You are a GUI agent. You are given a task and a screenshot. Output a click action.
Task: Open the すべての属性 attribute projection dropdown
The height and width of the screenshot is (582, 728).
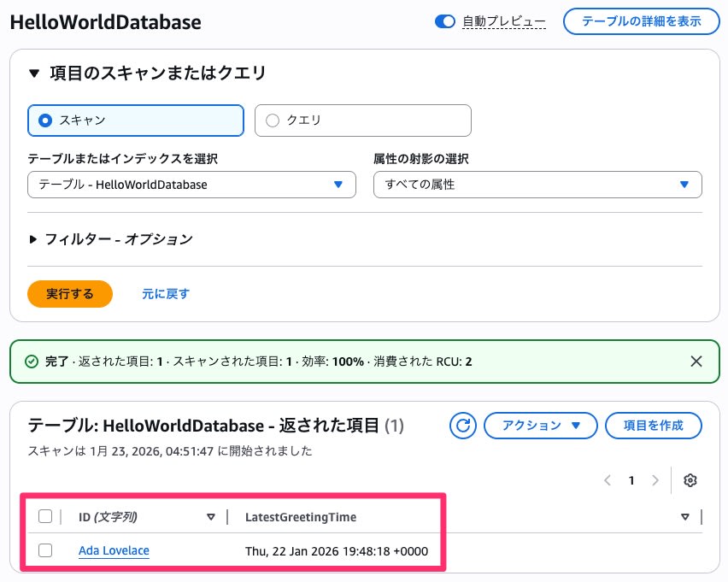537,184
